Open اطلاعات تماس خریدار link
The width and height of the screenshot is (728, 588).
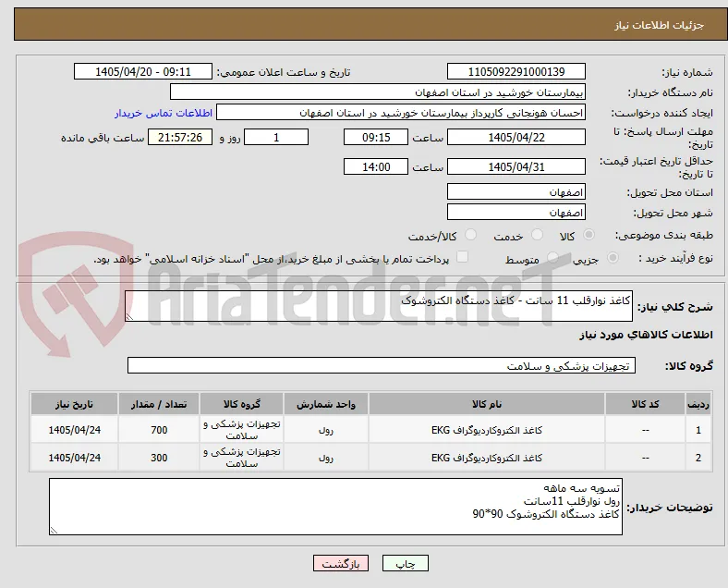pos(164,113)
